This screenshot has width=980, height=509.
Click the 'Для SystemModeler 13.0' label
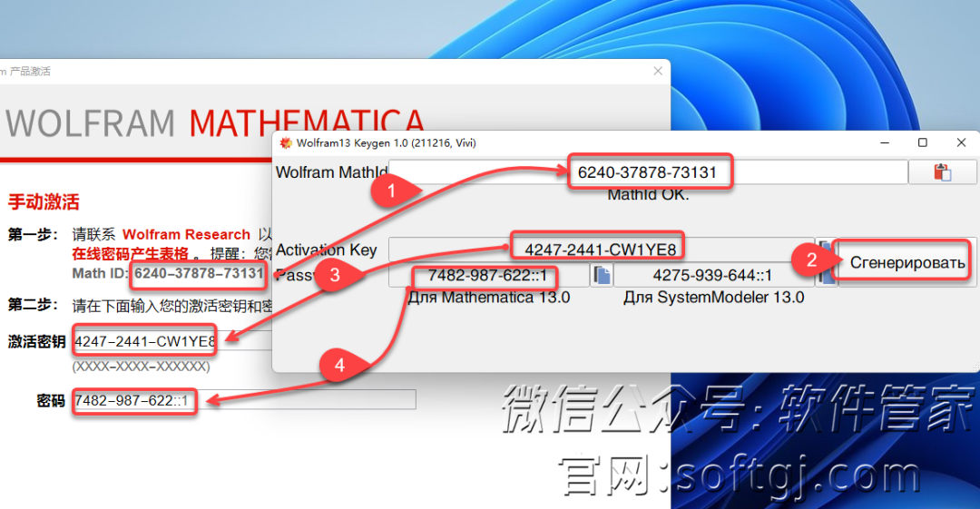click(x=714, y=298)
